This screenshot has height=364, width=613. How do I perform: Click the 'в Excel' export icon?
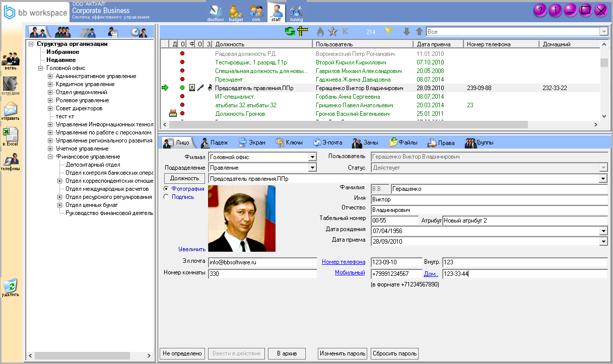[11, 136]
